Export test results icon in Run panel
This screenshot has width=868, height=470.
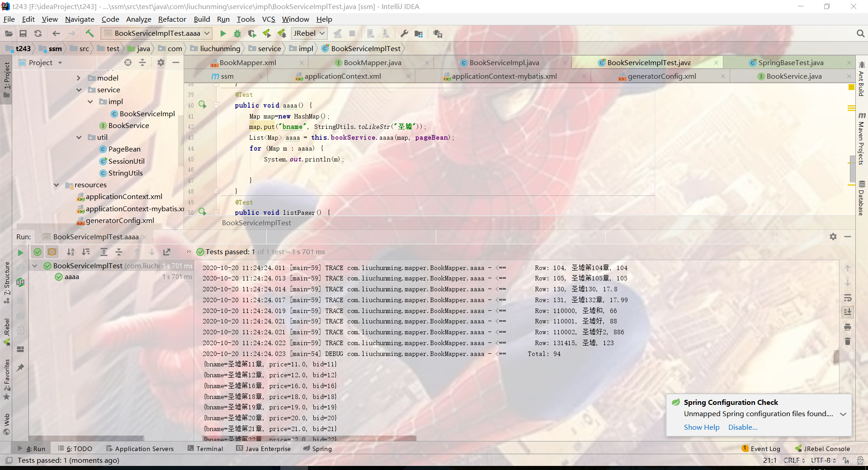click(167, 252)
